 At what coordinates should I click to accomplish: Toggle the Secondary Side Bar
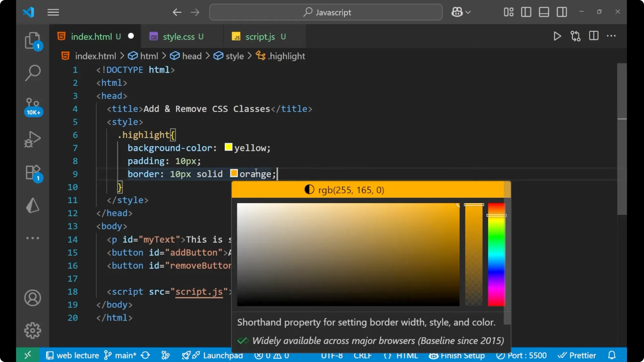(562, 12)
